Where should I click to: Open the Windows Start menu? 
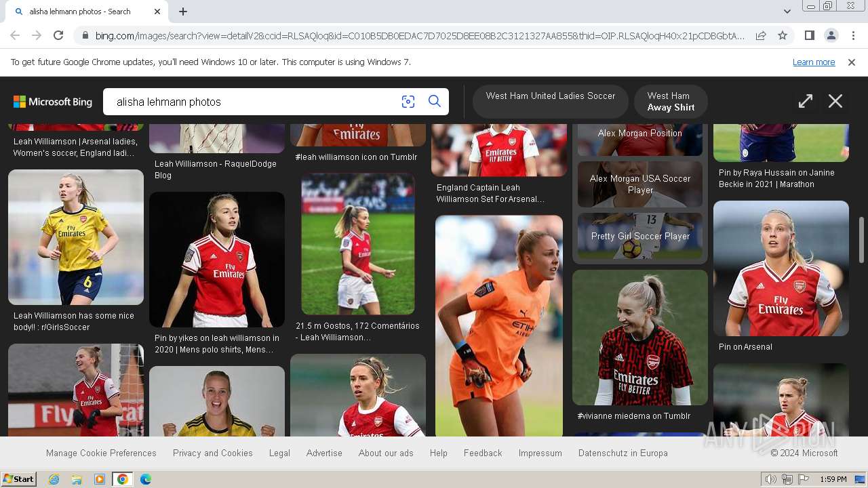(18, 479)
